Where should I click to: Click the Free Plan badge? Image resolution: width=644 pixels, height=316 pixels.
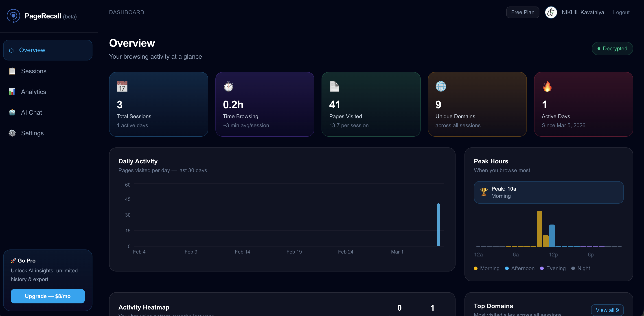pos(523,12)
